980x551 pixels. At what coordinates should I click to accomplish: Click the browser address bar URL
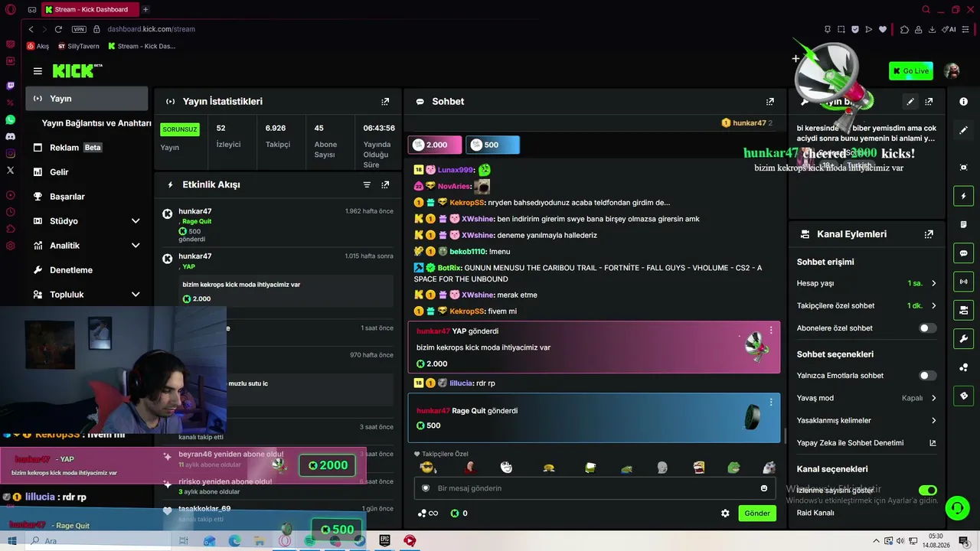[x=151, y=29]
